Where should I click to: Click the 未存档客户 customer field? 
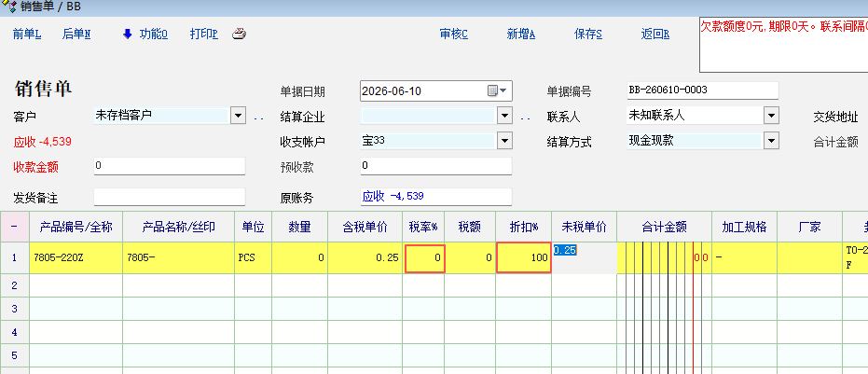161,116
